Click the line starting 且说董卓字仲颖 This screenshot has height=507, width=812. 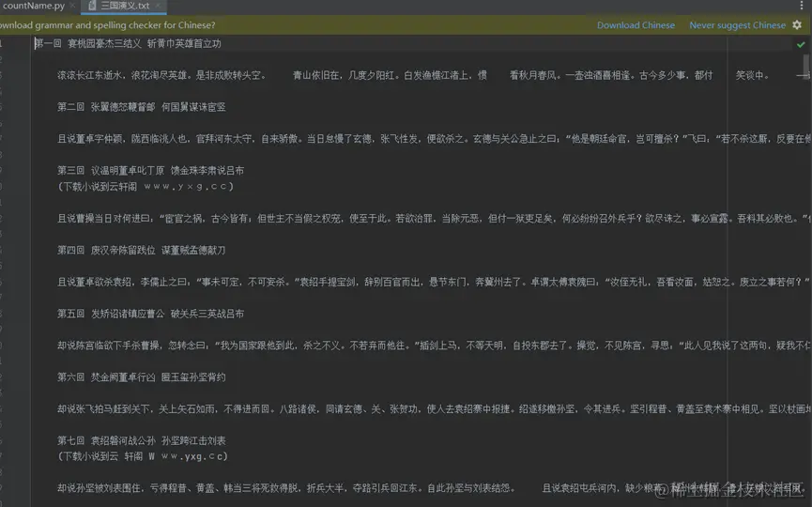[x=434, y=138]
